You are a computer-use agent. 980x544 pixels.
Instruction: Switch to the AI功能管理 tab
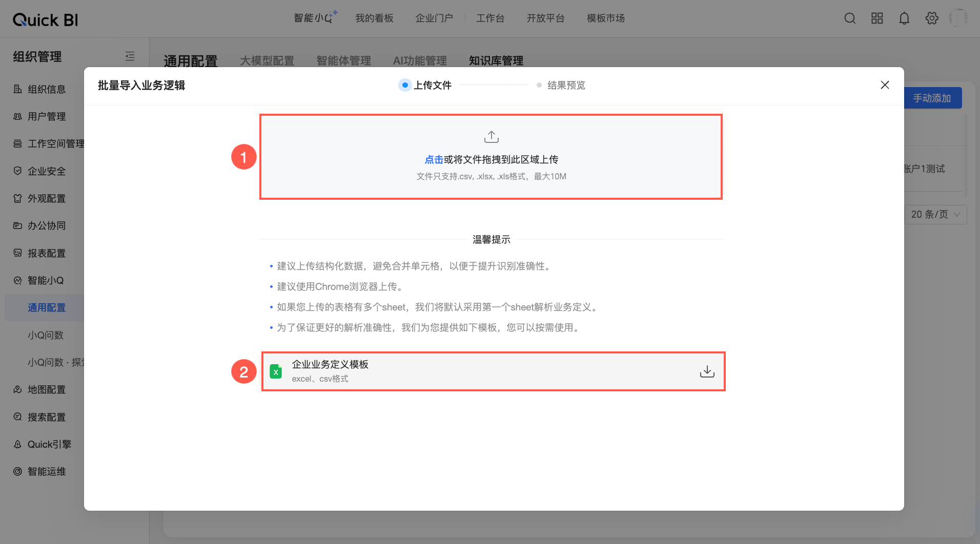point(420,61)
